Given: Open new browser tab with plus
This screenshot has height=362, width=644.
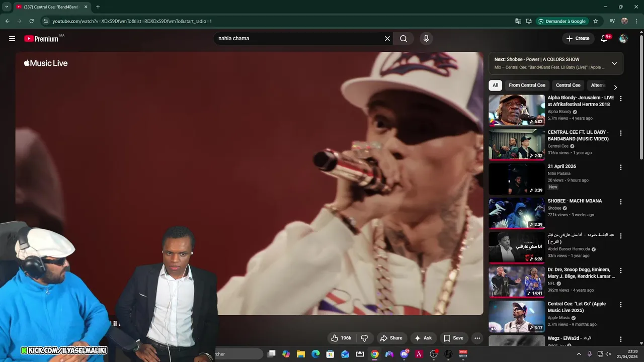Looking at the screenshot, I should pos(98,7).
